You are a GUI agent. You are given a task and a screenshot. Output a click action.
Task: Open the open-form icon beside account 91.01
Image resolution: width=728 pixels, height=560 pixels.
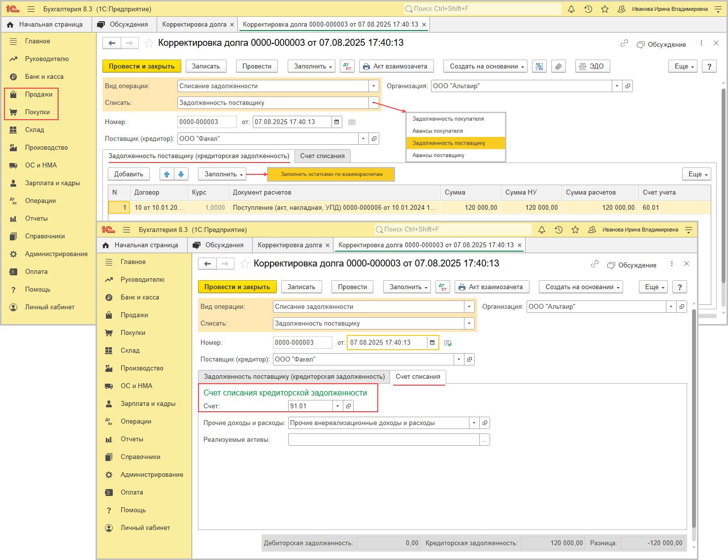(348, 406)
